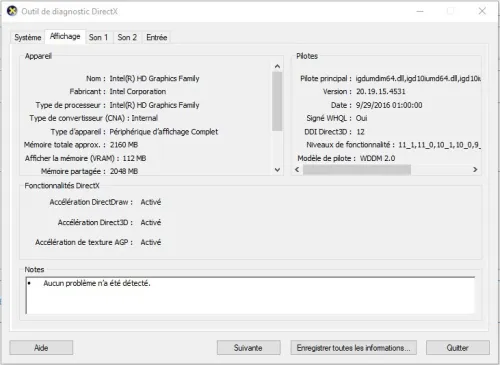Click Enregistrer toutes les informations button
Viewport: 500px width, 365px height.
(x=353, y=348)
